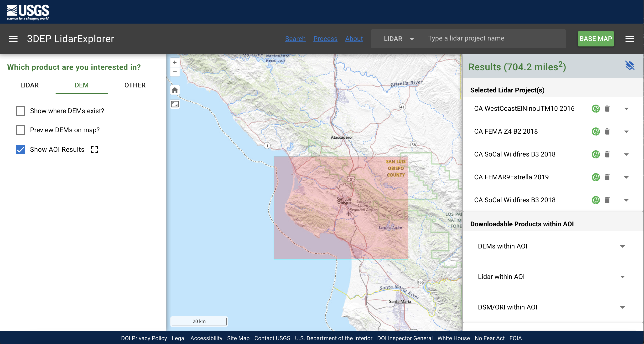Click the BASE MAP button
Image resolution: width=644 pixels, height=344 pixels.
(596, 39)
